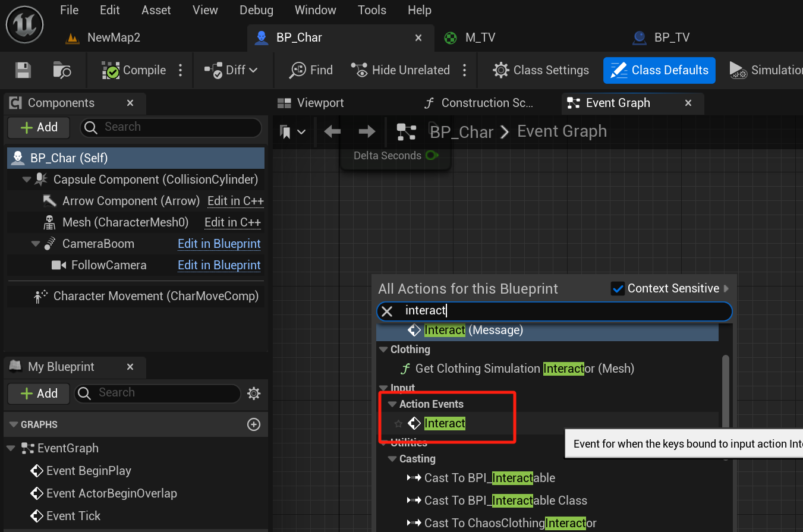803x532 pixels.
Task: Select Interact (Message) action
Action: point(547,330)
